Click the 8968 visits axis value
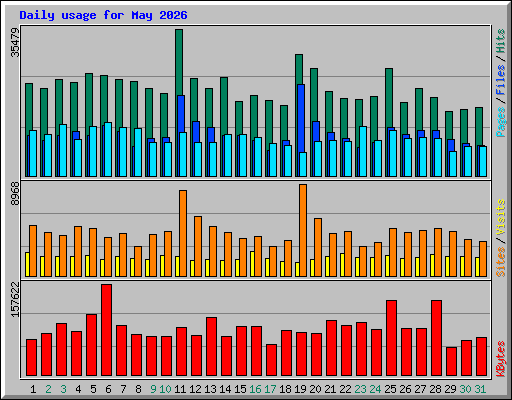Screen dimensions: 512x400 pyautogui.click(x=15, y=193)
